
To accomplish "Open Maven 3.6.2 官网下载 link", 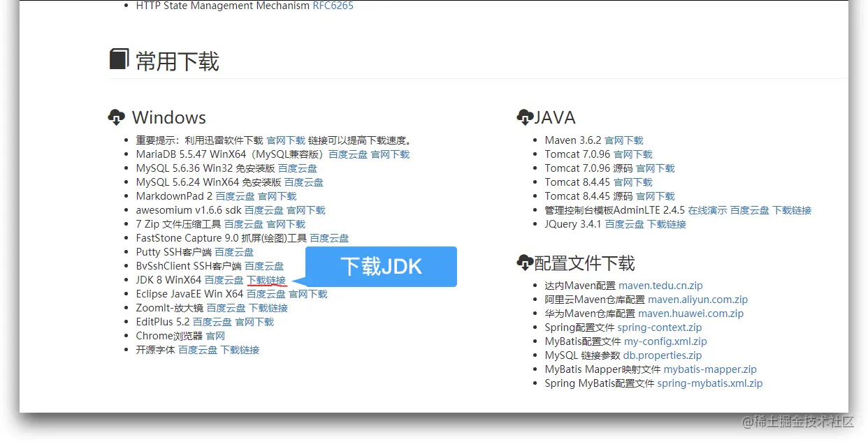I will (x=623, y=140).
